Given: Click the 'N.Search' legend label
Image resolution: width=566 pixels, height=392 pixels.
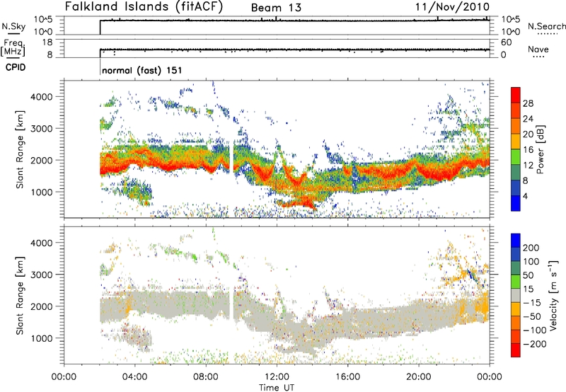Looking at the screenshot, I should click(546, 26).
